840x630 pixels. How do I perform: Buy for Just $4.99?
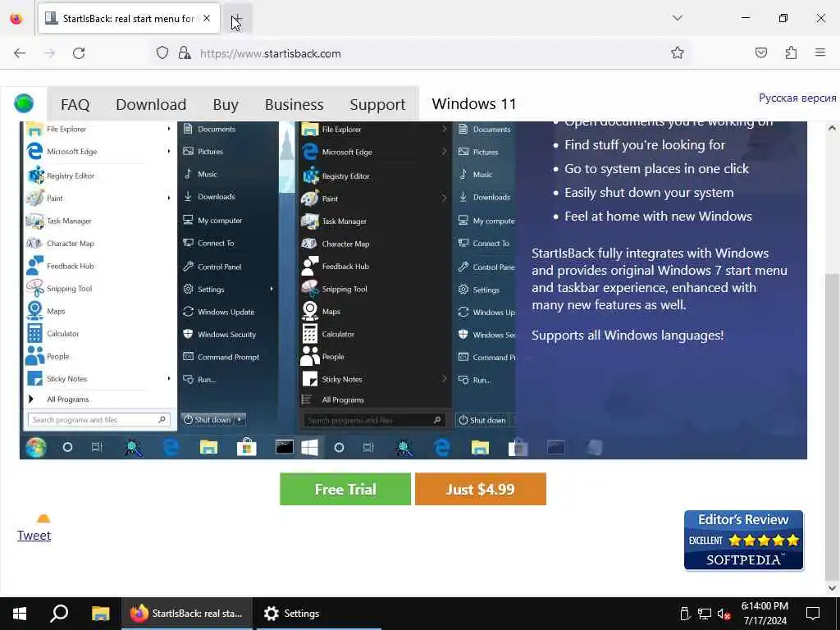[x=481, y=489]
